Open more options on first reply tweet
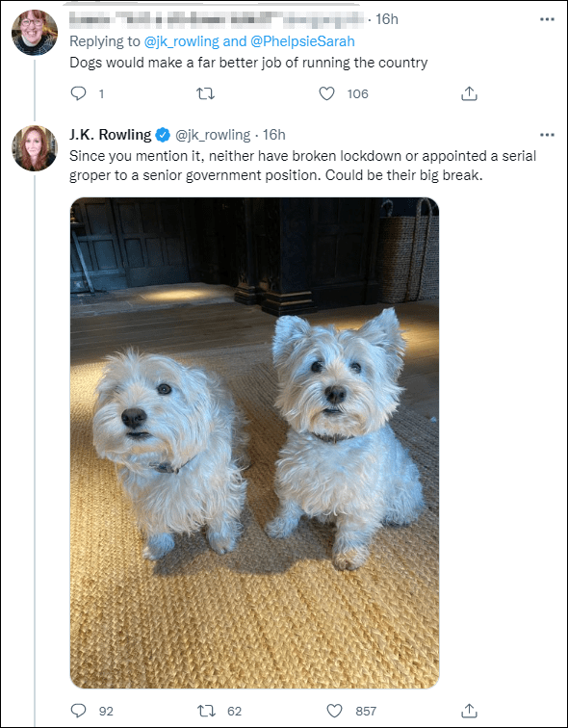The height and width of the screenshot is (728, 568). coord(547,19)
